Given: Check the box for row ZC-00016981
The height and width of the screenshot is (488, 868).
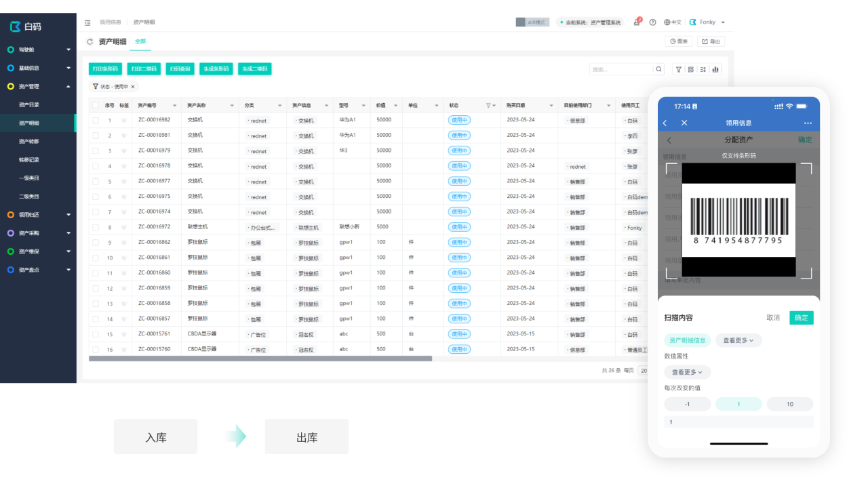Looking at the screenshot, I should [96, 136].
